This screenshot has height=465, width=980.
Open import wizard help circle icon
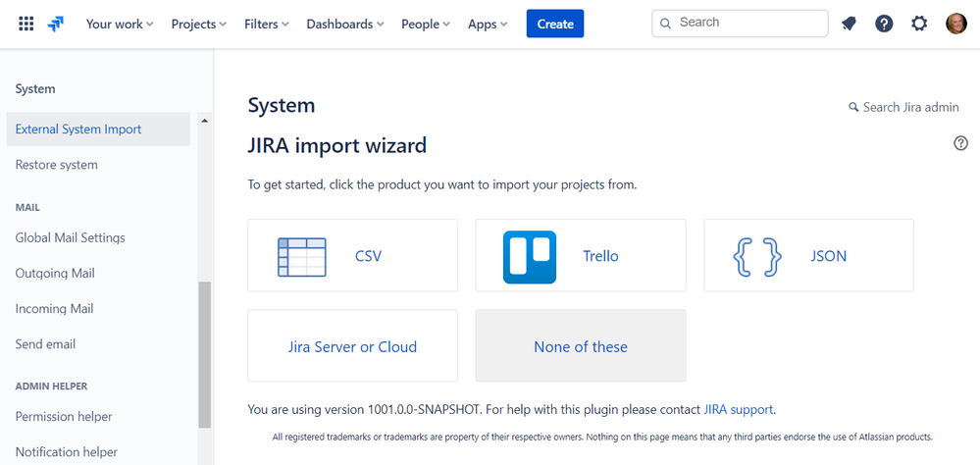tap(960, 143)
